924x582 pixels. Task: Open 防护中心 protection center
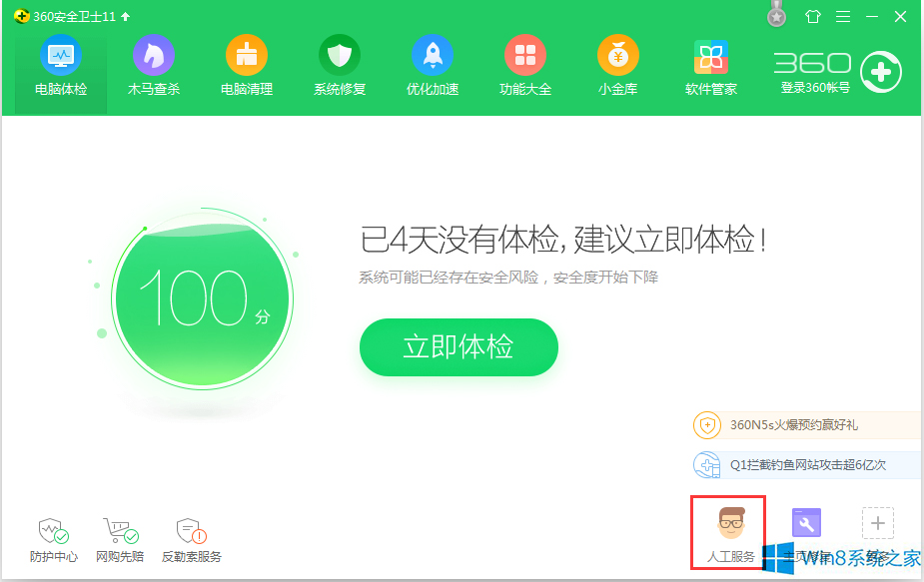coord(53,540)
